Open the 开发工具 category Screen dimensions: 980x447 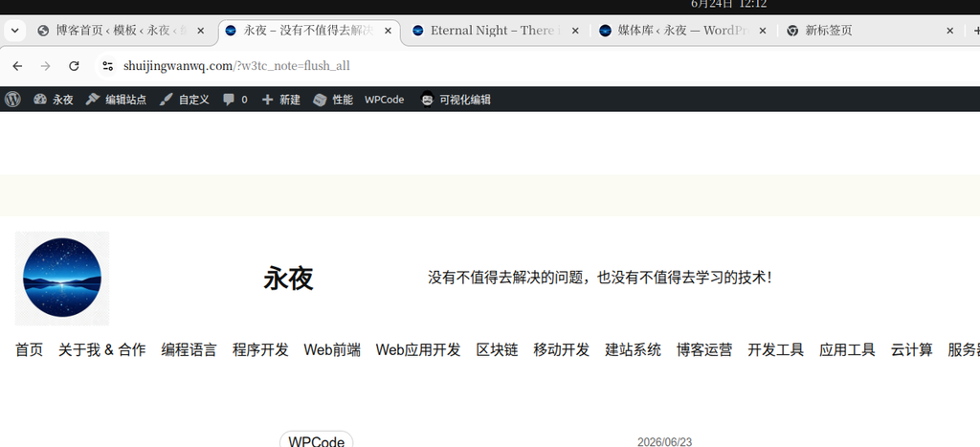(x=775, y=350)
